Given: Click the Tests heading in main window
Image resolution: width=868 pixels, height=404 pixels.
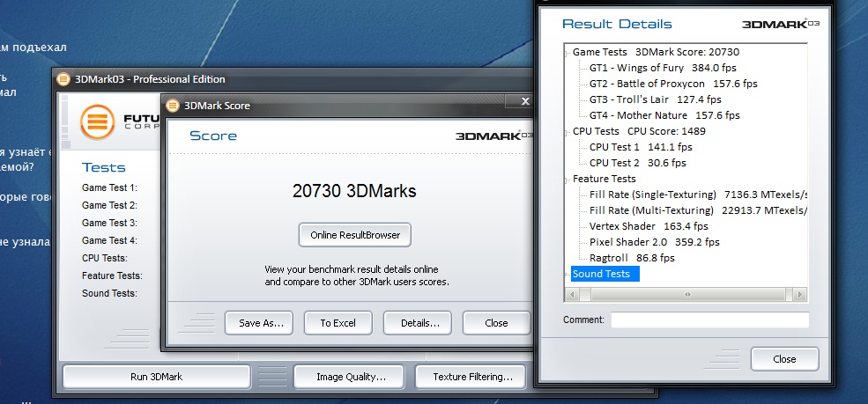Looking at the screenshot, I should pyautogui.click(x=103, y=167).
